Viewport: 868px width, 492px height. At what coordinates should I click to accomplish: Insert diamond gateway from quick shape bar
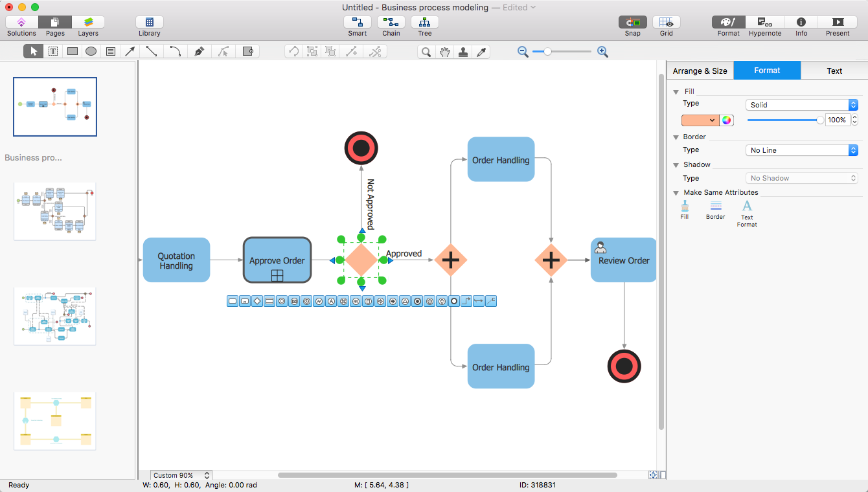click(x=257, y=301)
